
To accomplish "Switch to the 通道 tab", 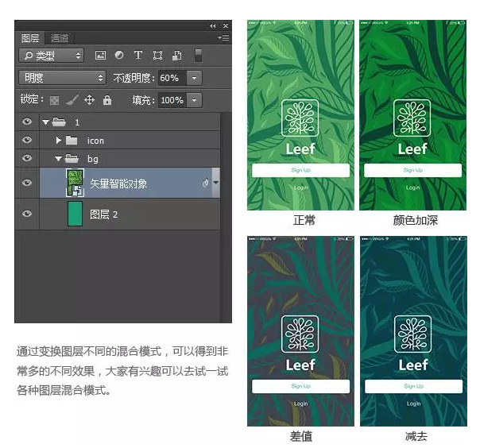I will [59, 38].
